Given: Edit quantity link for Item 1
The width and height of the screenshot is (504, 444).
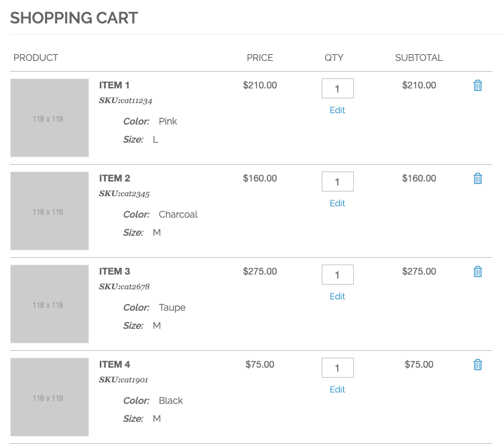Looking at the screenshot, I should pos(337,110).
